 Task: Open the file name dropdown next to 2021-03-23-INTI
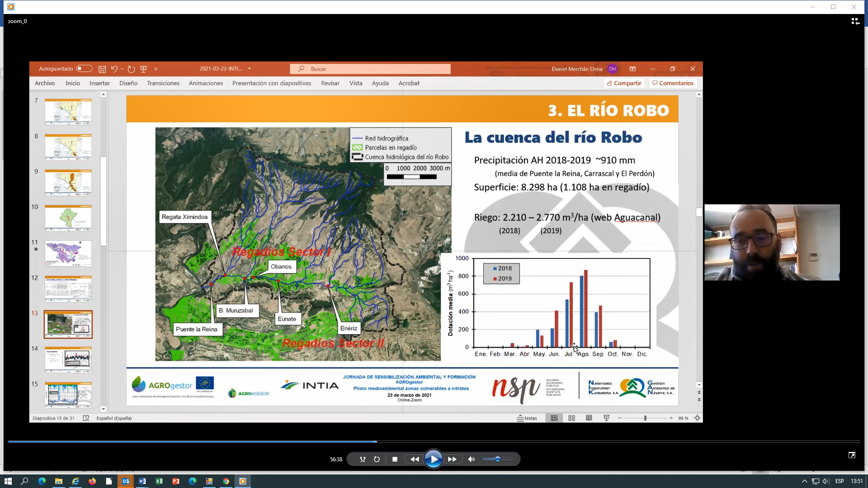[x=249, y=69]
